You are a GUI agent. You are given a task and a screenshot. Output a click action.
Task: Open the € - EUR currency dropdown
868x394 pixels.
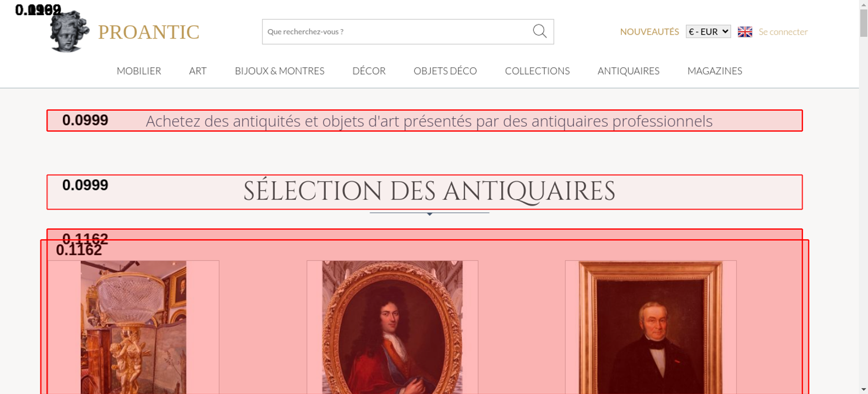tap(708, 32)
